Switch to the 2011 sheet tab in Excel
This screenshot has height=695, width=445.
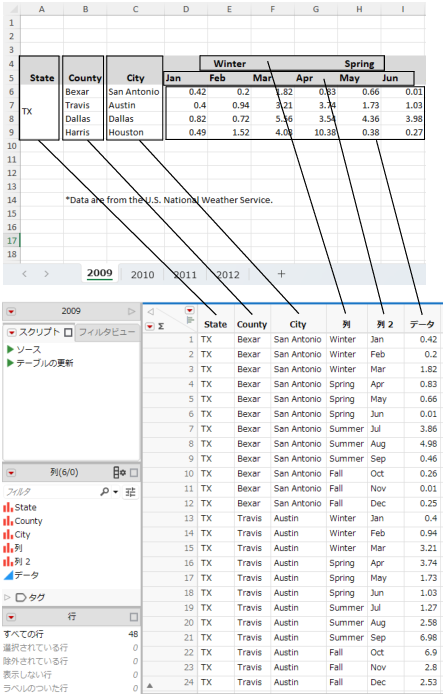185,275
